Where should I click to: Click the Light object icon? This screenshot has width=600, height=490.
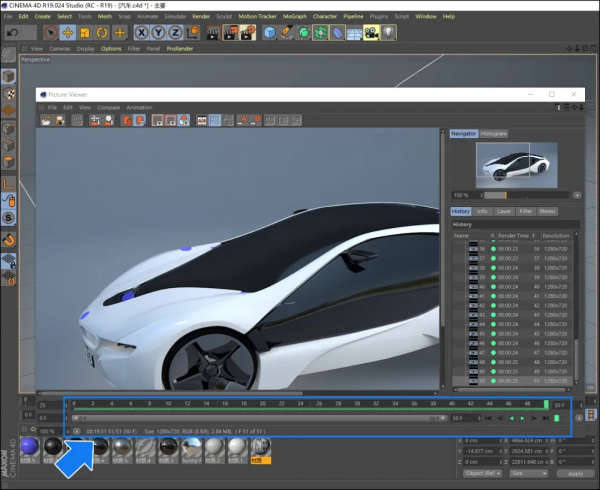coord(388,33)
